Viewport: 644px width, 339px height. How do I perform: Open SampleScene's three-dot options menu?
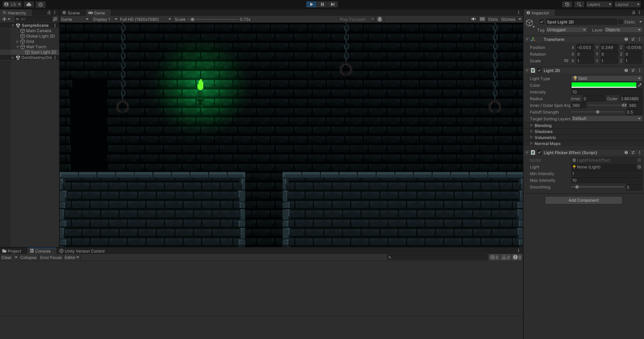[55, 25]
